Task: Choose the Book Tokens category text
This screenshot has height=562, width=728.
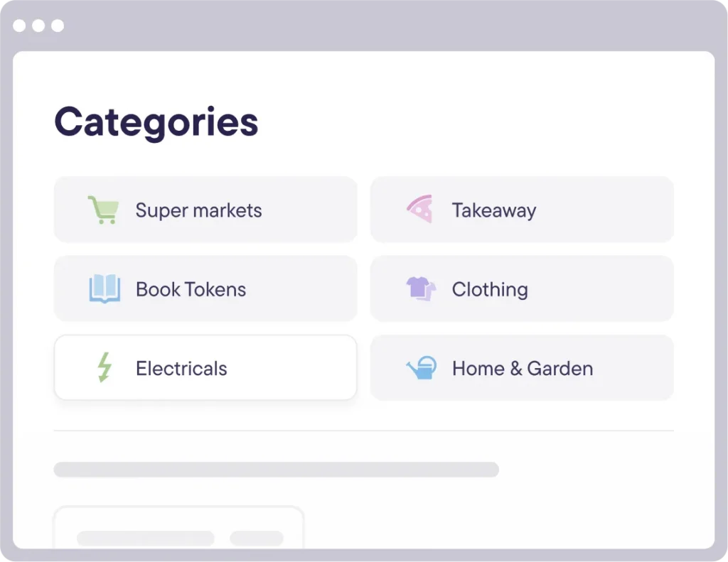Action: (x=191, y=289)
